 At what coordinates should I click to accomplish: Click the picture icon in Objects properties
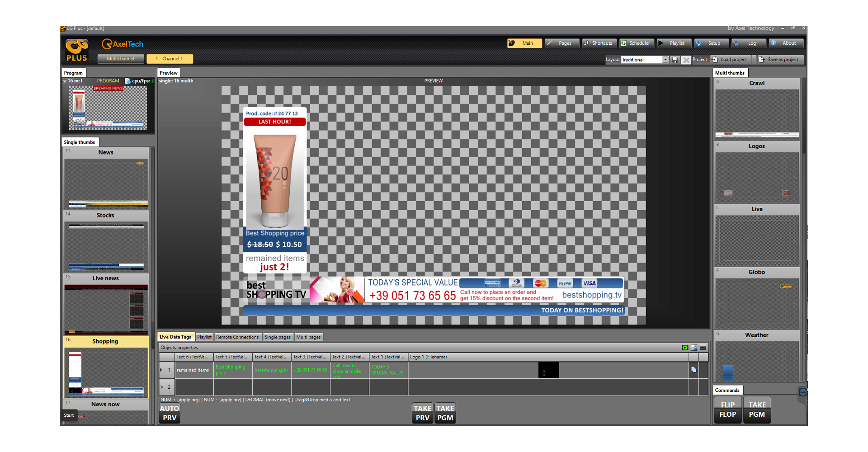(694, 348)
